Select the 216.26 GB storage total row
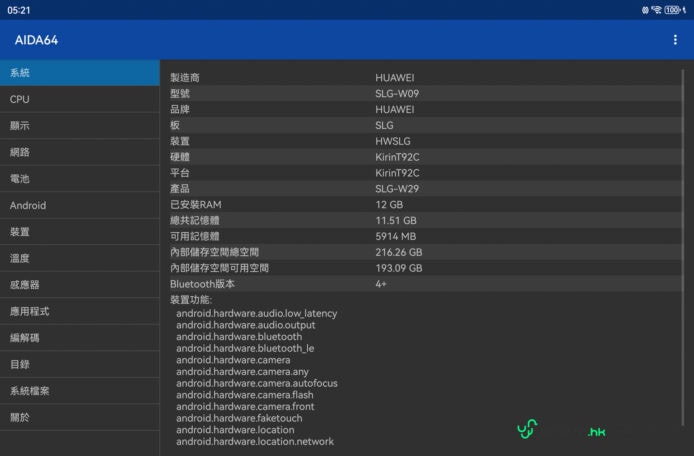Screen dimensions: 694x456 pyautogui.click(x=425, y=252)
